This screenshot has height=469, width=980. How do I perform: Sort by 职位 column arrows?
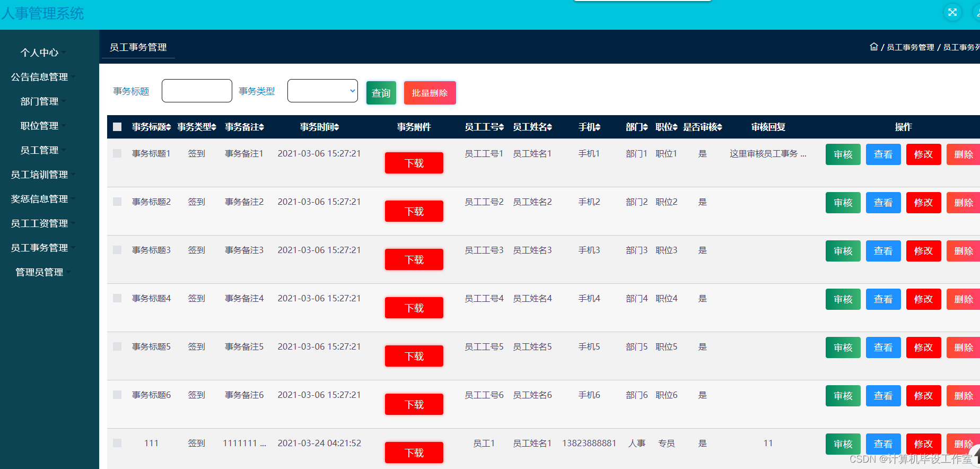click(675, 127)
